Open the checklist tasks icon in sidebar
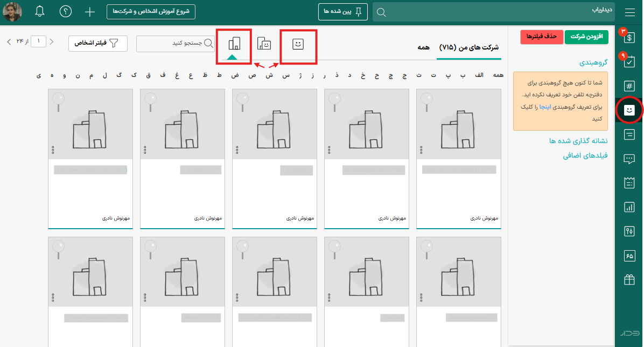The height and width of the screenshot is (347, 644). tap(629, 62)
